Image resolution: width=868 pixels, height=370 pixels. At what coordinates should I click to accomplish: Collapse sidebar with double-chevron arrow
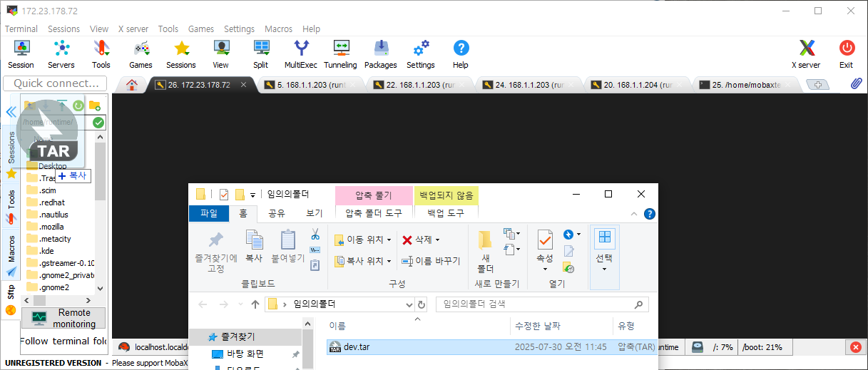[11, 112]
